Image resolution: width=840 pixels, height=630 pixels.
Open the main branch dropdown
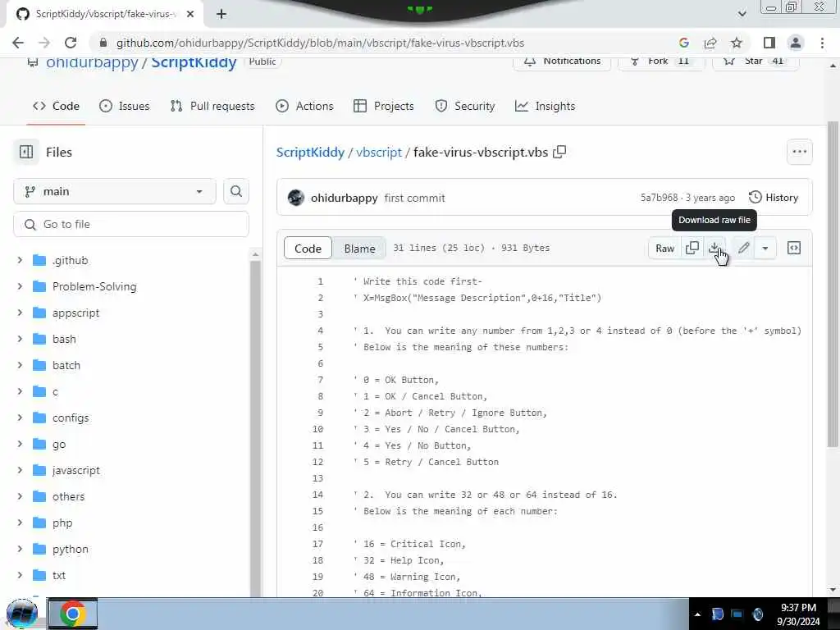pyautogui.click(x=115, y=191)
